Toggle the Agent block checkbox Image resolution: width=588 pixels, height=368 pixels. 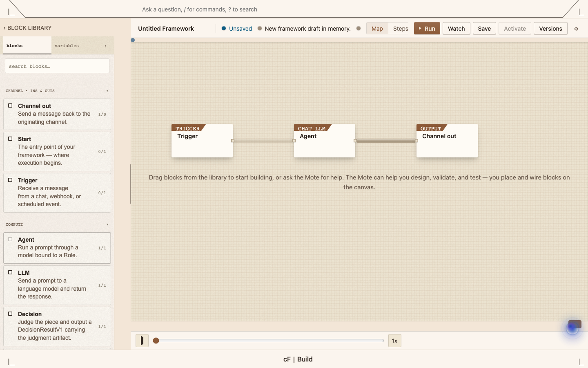pos(10,239)
